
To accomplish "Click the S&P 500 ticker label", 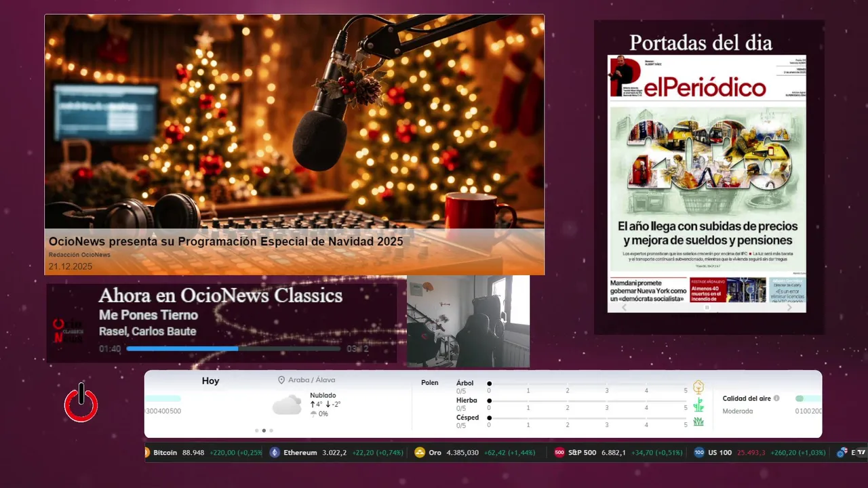I will (582, 453).
